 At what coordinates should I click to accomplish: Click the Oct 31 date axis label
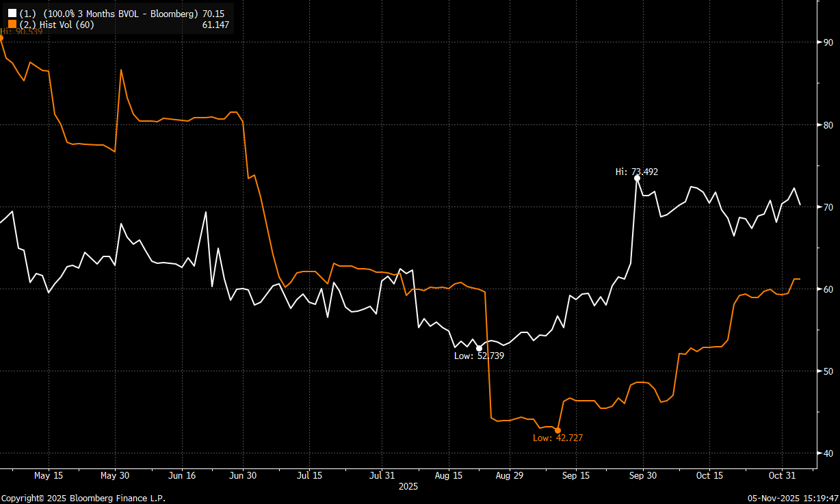coord(781,475)
